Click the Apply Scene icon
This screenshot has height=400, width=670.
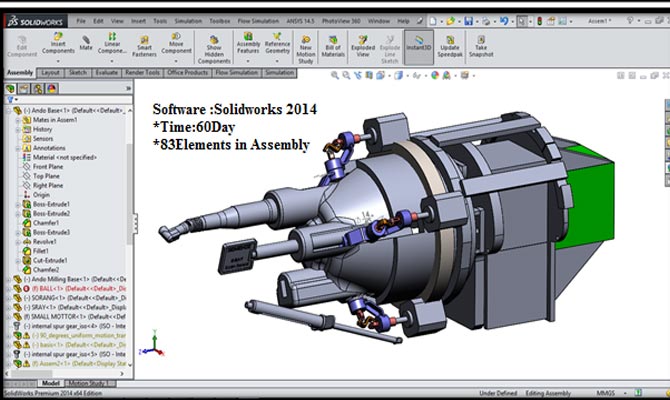446,76
